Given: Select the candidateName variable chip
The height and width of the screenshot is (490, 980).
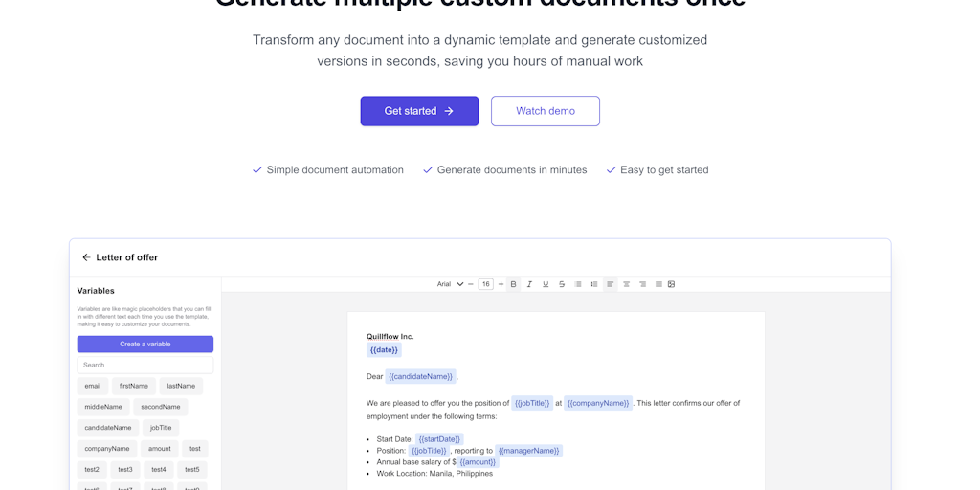Looking at the screenshot, I should coord(108,428).
